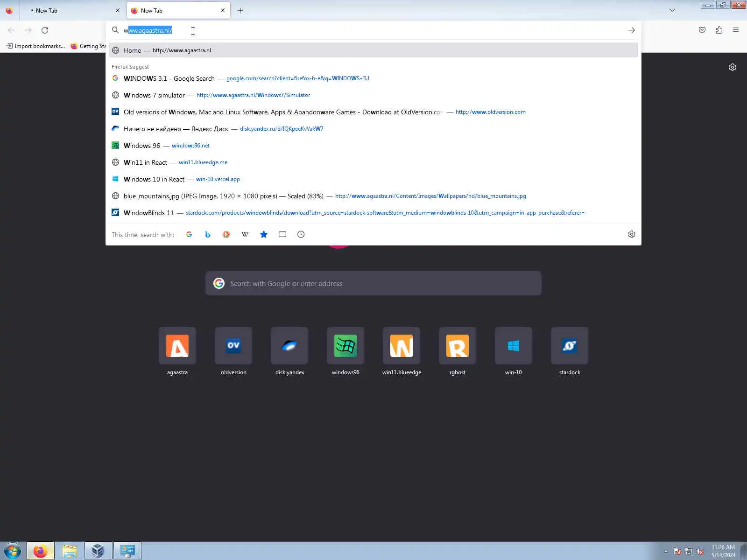Select the Windows 10 in React suggestion

373,179
